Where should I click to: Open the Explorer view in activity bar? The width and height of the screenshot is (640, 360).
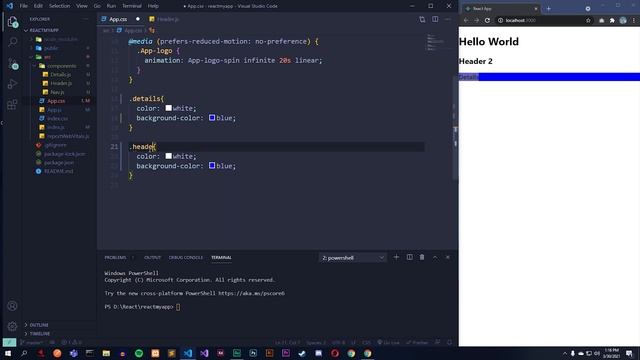click(x=12, y=21)
